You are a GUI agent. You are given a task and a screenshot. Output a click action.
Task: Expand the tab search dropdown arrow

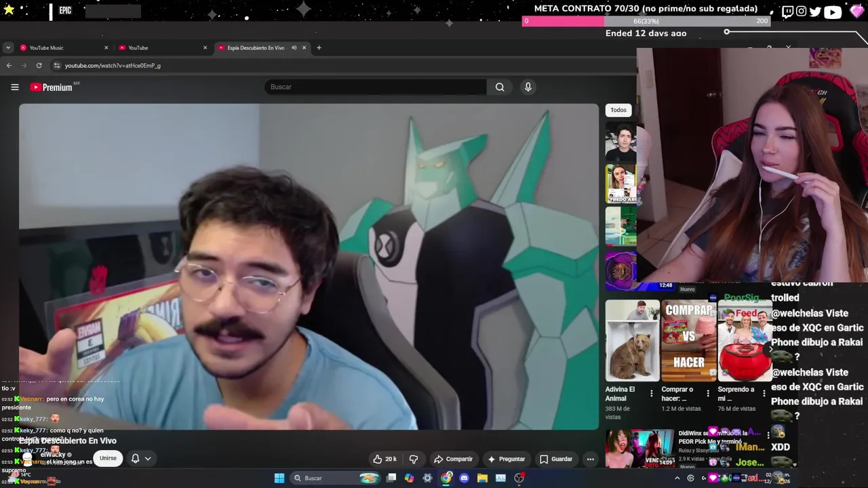coord(7,47)
